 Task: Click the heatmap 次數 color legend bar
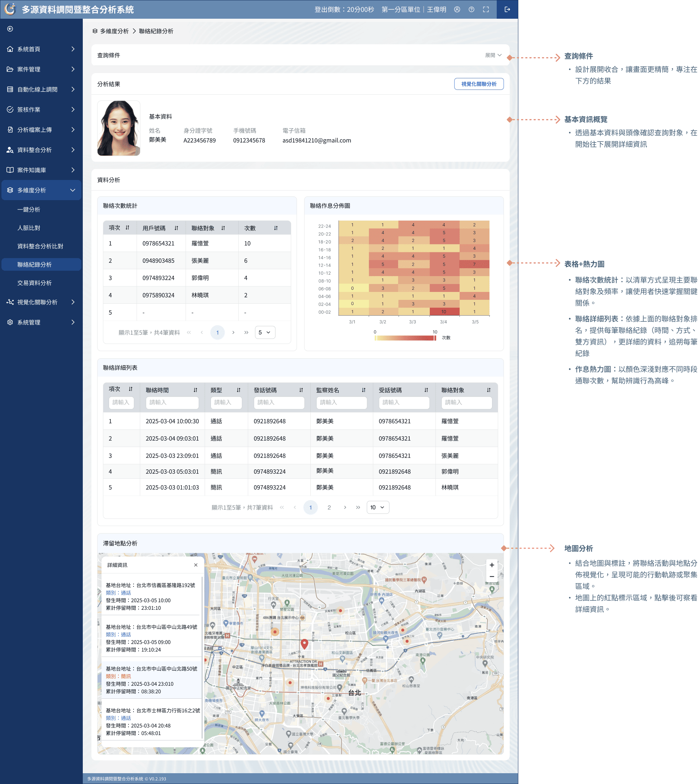405,338
